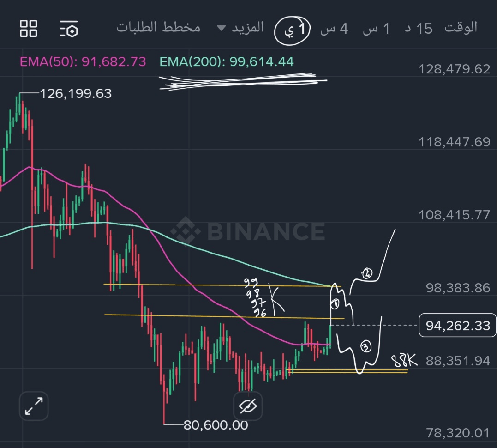497x448 pixels.
Task: Expand chart to fullscreen with arrows icon
Action: point(34,406)
